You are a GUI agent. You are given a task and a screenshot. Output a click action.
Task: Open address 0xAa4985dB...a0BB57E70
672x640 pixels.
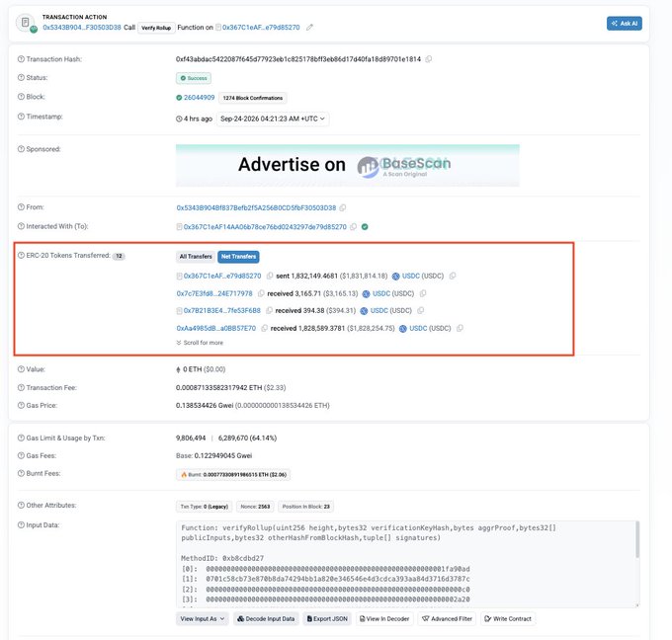point(216,329)
